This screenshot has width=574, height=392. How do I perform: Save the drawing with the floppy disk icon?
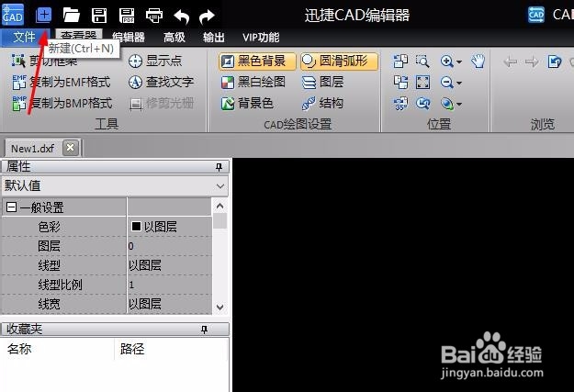click(99, 16)
